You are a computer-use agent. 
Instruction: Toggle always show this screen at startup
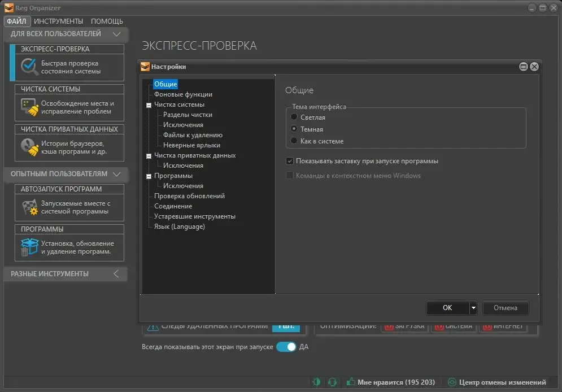pyautogui.click(x=286, y=347)
